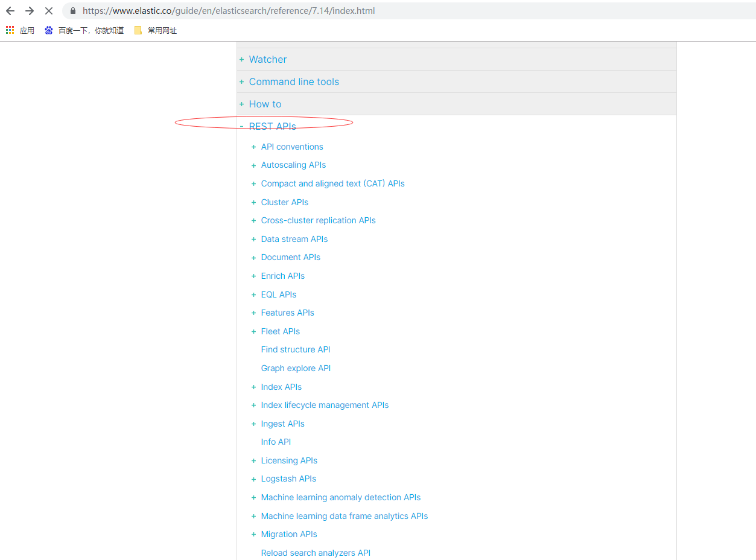Expand the How to section

(x=242, y=104)
